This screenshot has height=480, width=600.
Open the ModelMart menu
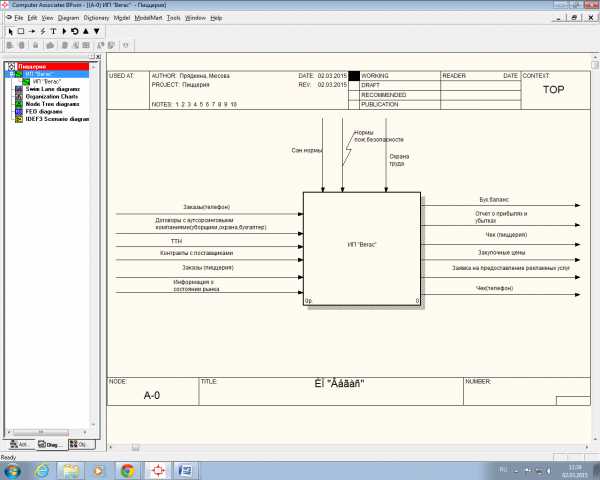[152, 18]
